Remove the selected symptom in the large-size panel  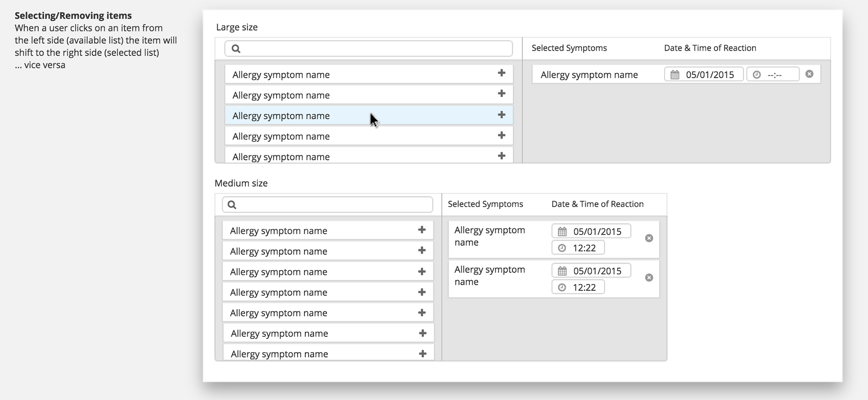click(809, 74)
